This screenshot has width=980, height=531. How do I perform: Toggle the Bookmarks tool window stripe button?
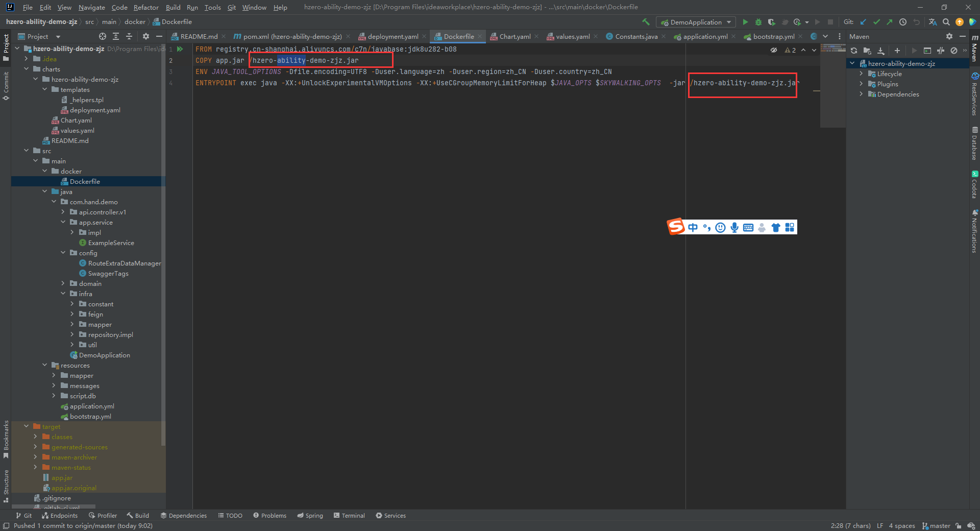coord(6,439)
